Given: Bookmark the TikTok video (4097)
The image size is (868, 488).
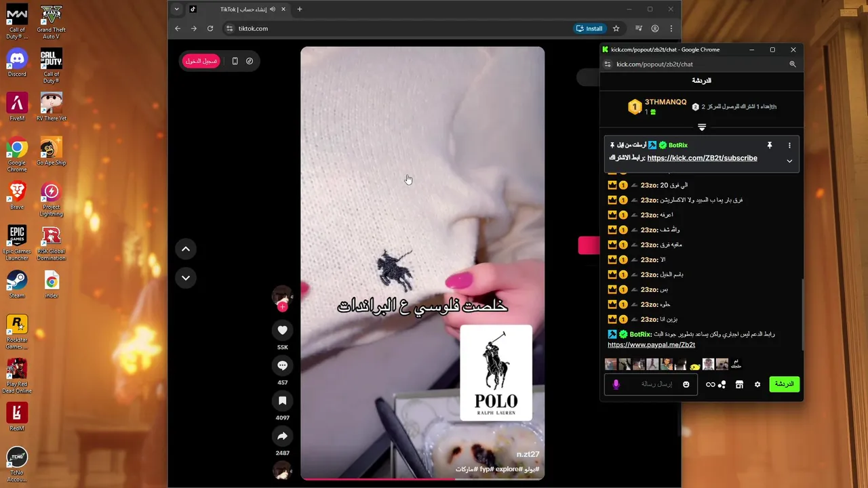Looking at the screenshot, I should point(283,401).
